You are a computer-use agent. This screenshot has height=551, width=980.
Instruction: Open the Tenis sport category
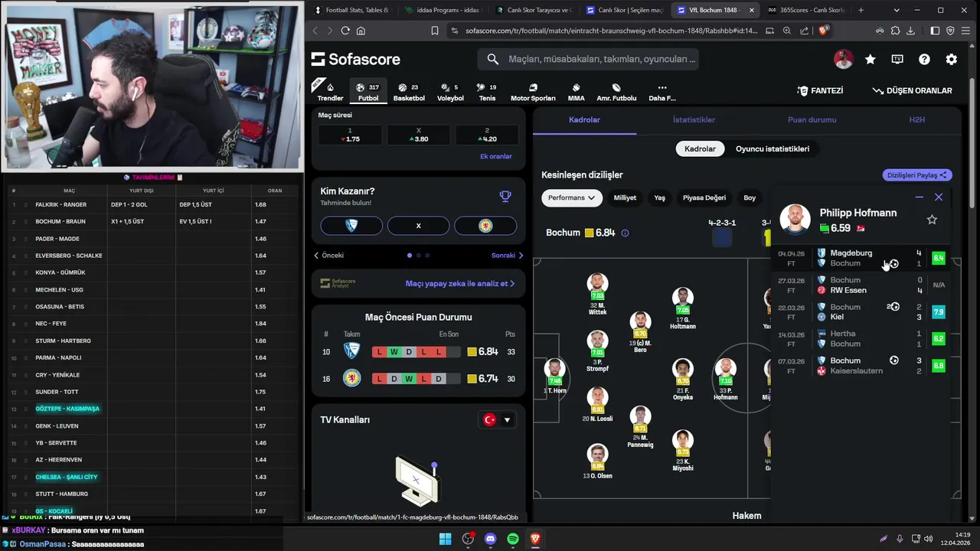pyautogui.click(x=487, y=91)
